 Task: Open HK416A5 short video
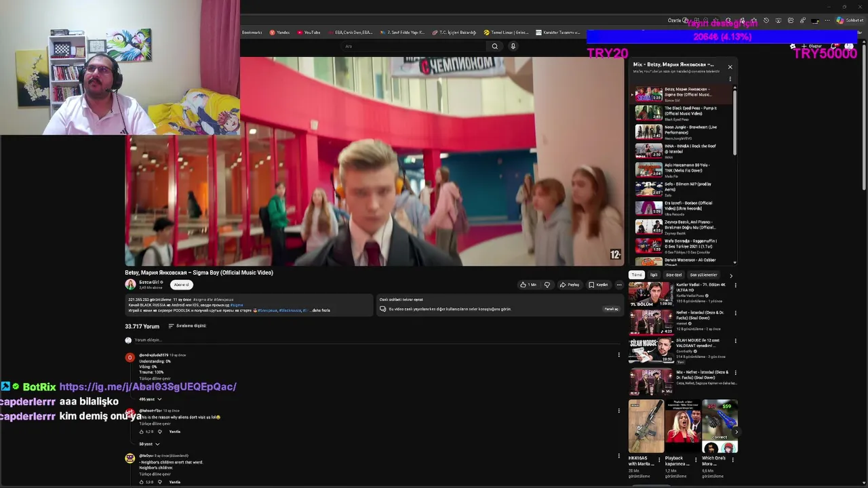coord(646,426)
